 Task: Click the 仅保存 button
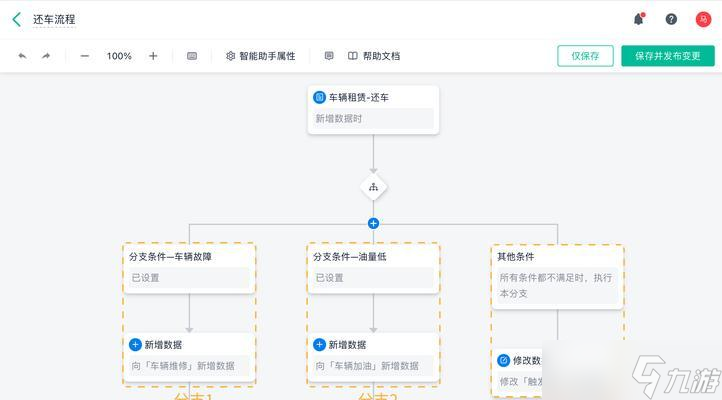pos(585,56)
